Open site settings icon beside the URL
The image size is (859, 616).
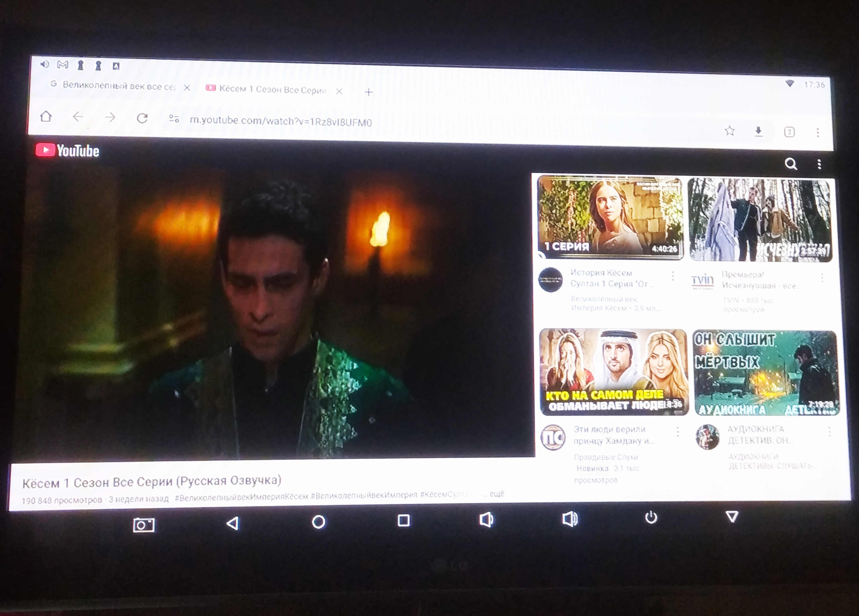click(174, 119)
